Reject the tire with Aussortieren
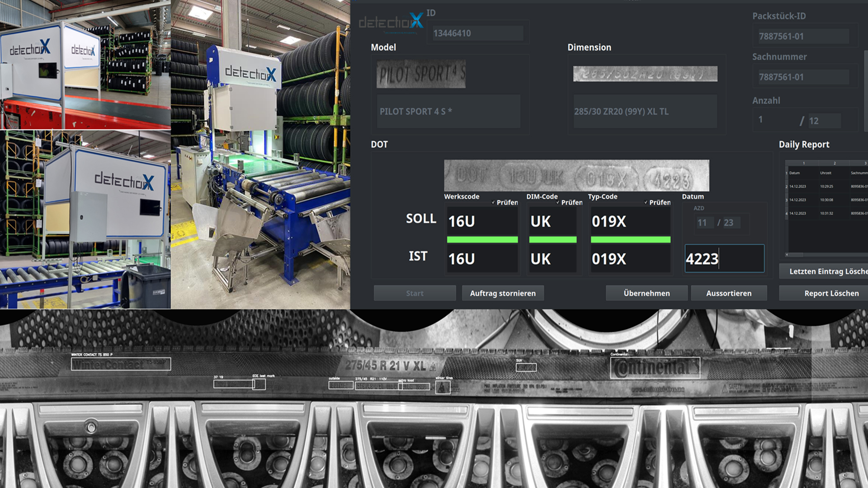The image size is (868, 488). click(729, 293)
